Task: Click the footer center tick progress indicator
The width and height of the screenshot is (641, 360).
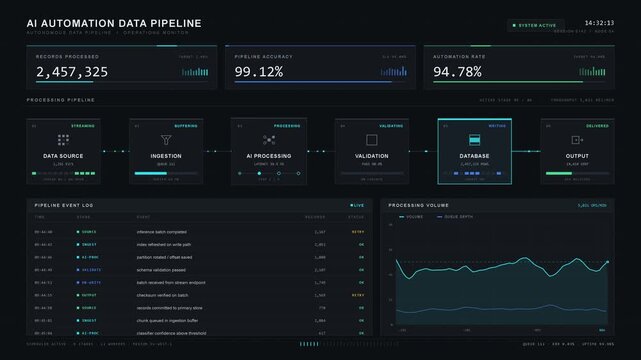Action: 349,344
